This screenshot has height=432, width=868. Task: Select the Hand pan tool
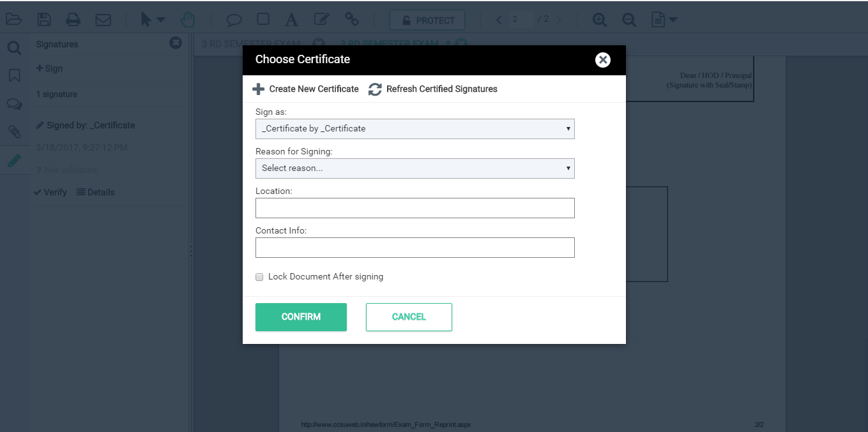pos(187,20)
